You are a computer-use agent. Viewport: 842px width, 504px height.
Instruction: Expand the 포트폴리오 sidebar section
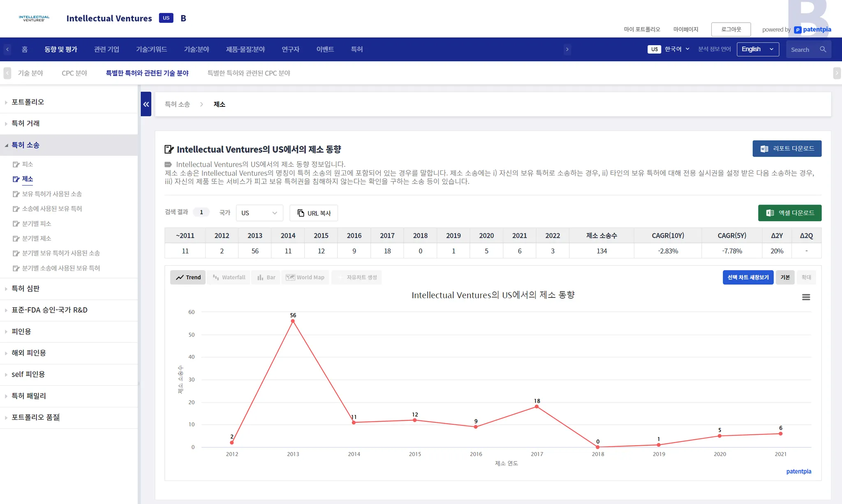[28, 102]
